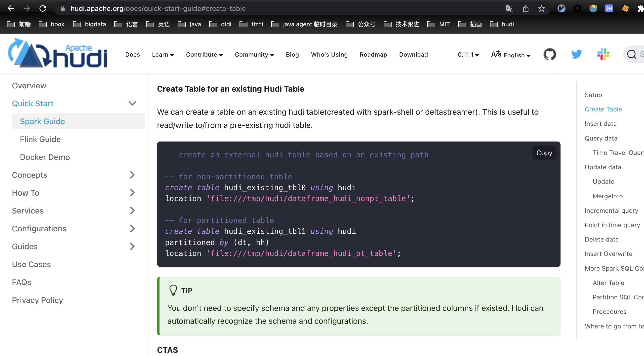Open the bigdata bookmark folder
The image size is (644, 356).
[89, 24]
